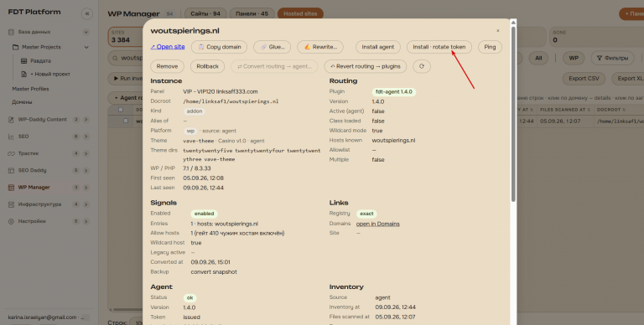Click the Remove button
This screenshot has width=644, height=325.
167,66
